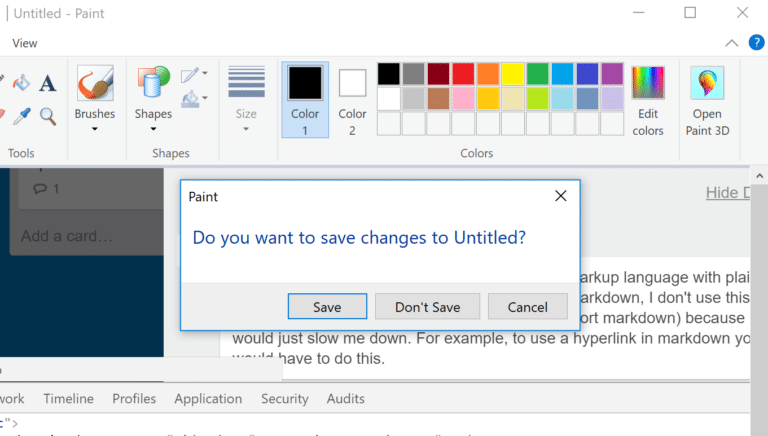Viewport: 768px width, 436px height.
Task: Activate the Color 2 selector
Action: [x=352, y=101]
